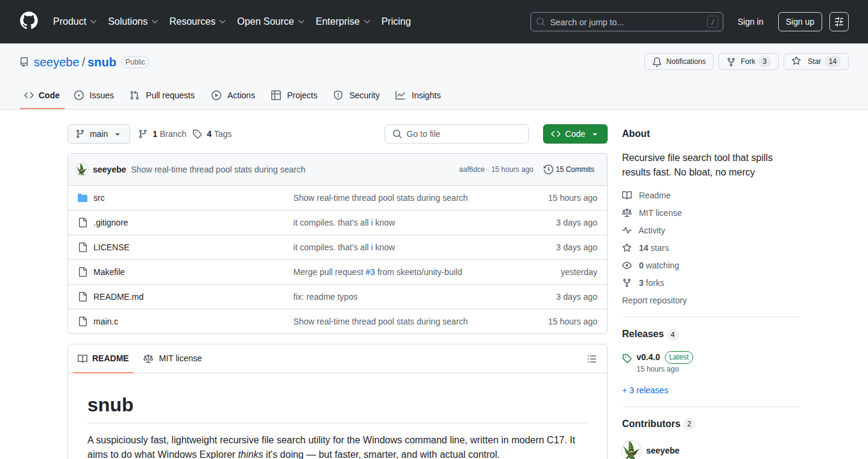Open the Pricing page
The height and width of the screenshot is (459, 868).
pyautogui.click(x=396, y=22)
